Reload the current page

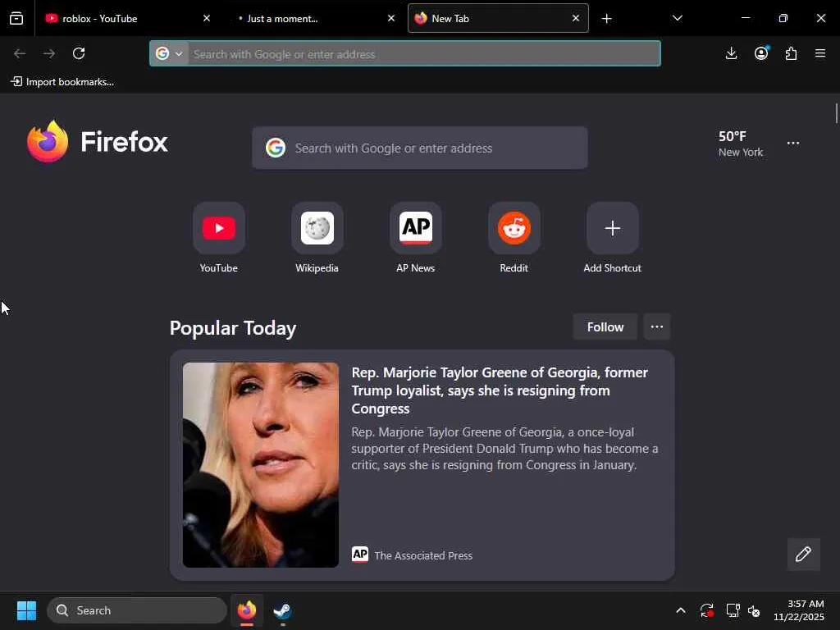pos(79,53)
